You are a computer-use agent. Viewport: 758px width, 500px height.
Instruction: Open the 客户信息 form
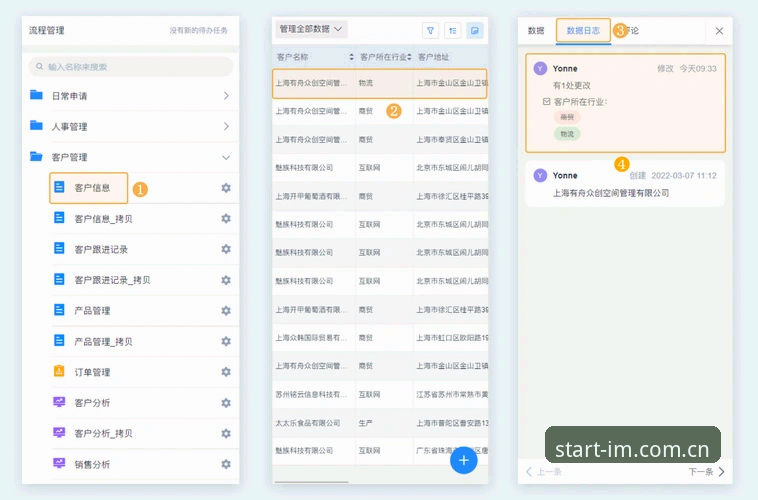click(x=92, y=188)
